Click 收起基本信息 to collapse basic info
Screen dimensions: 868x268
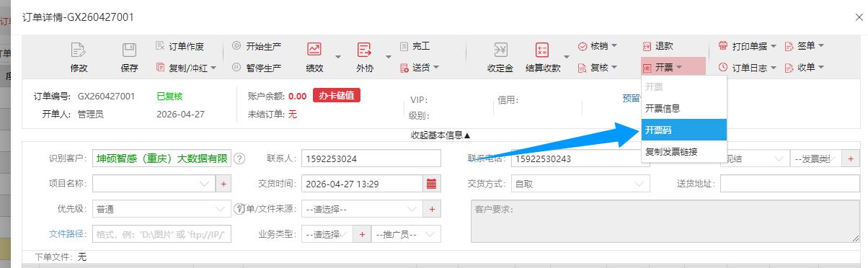click(440, 135)
